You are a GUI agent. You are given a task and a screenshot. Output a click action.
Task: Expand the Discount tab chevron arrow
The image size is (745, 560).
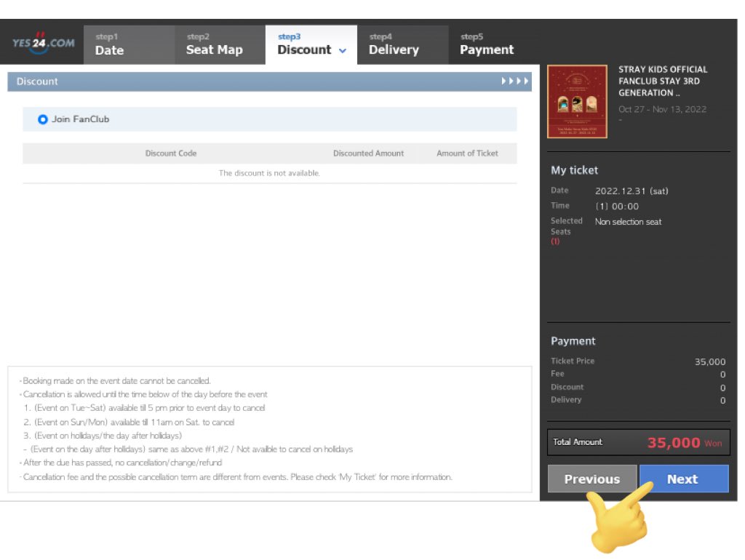(x=343, y=50)
